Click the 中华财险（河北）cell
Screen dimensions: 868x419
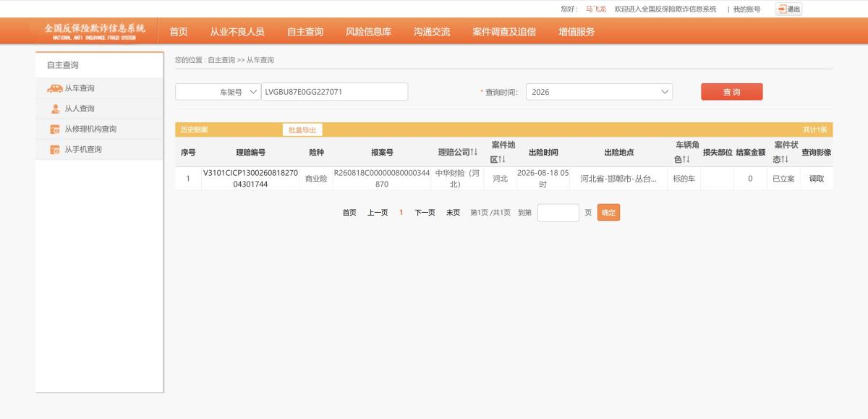coord(457,179)
